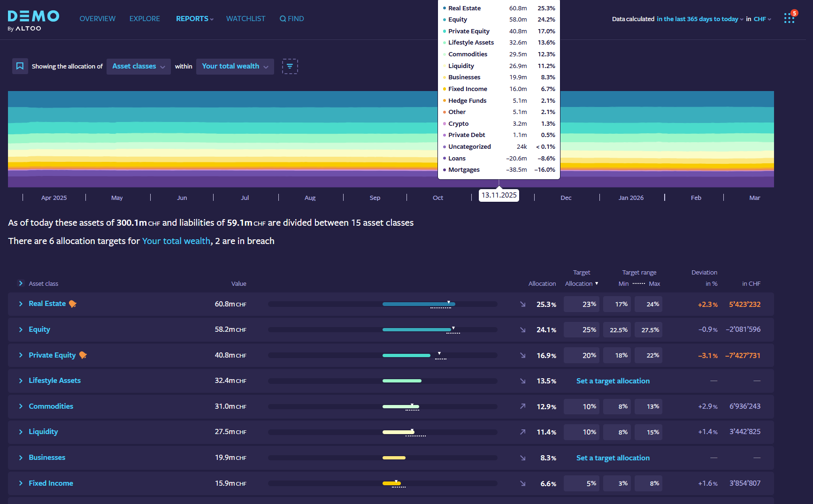Click the breach alert icon next to Private Equity
Image resolution: width=813 pixels, height=504 pixels.
coord(83,355)
